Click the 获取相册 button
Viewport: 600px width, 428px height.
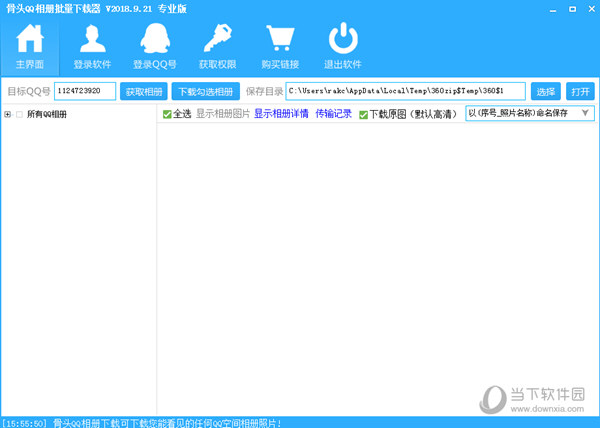tap(144, 91)
